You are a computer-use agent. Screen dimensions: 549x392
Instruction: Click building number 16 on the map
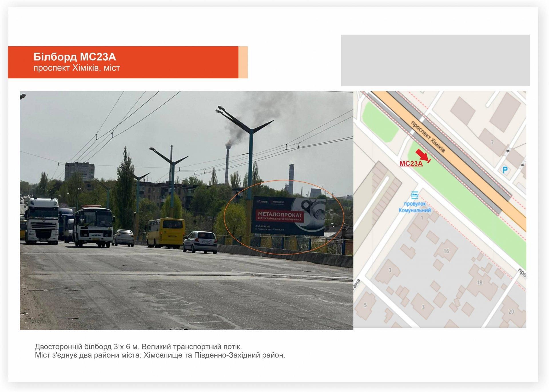point(446,251)
